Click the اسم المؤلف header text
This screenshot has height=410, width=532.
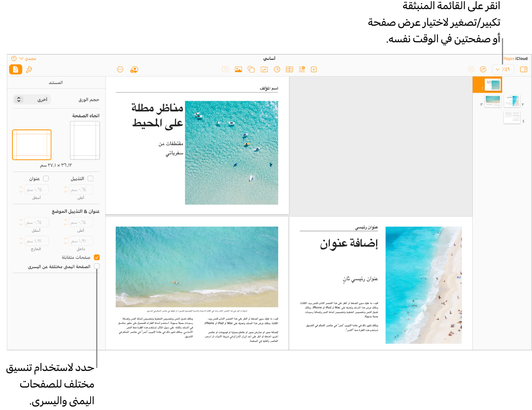[269, 88]
